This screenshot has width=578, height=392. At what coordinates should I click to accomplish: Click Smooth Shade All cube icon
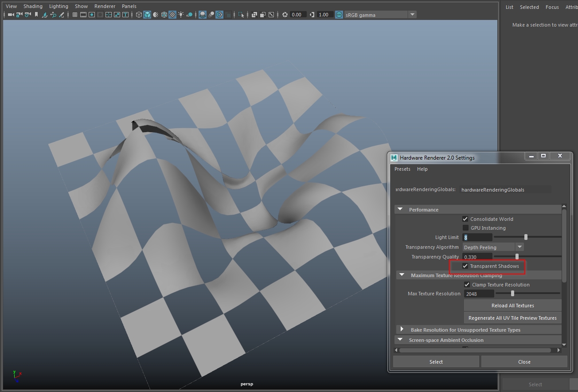tap(147, 15)
